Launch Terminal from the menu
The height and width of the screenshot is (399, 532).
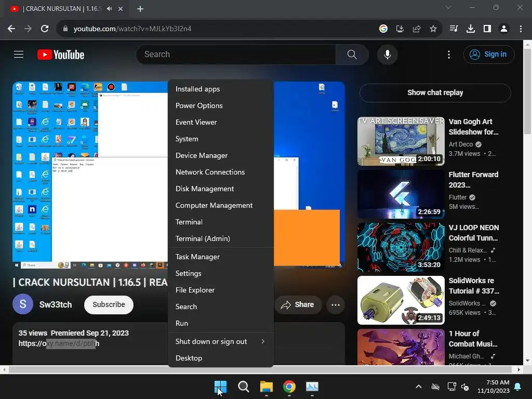pos(220,222)
